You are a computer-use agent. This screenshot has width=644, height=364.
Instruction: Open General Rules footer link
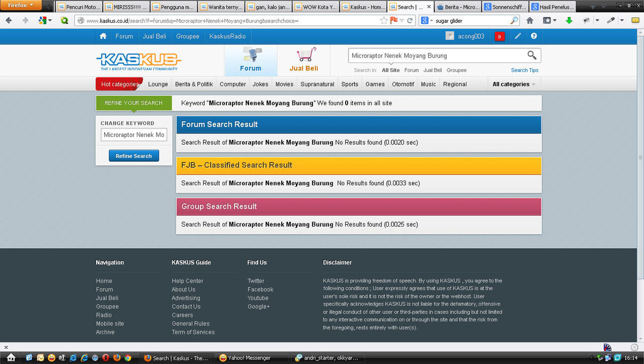coord(191,324)
